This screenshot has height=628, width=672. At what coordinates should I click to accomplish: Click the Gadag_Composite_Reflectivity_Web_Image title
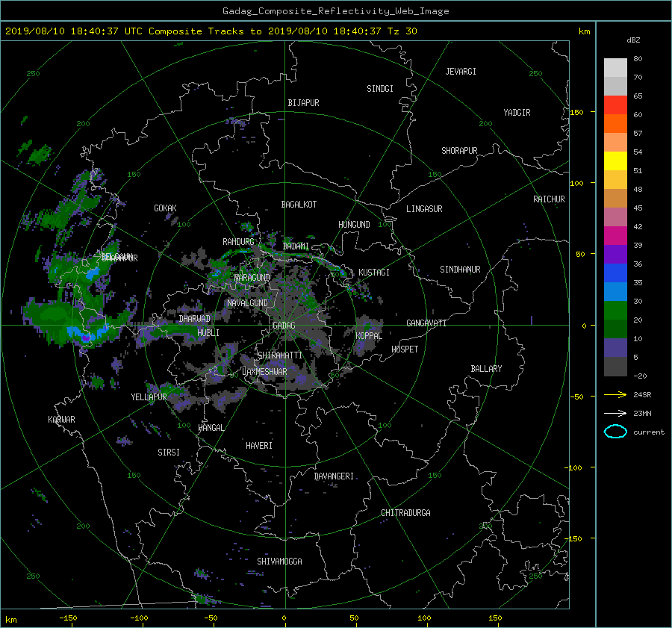335,11
